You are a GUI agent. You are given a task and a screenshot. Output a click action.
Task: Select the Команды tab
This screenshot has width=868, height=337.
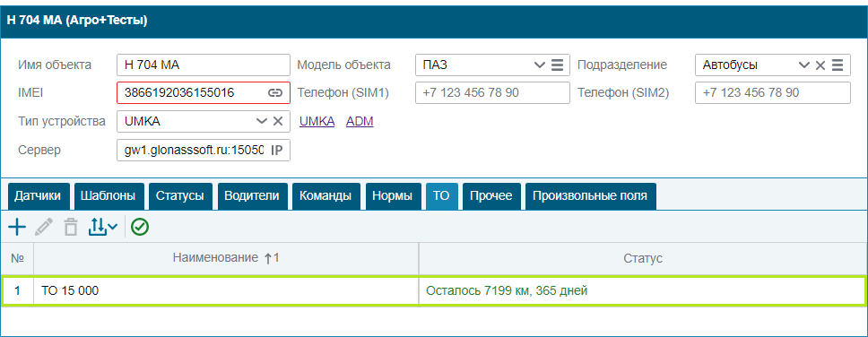click(x=326, y=196)
